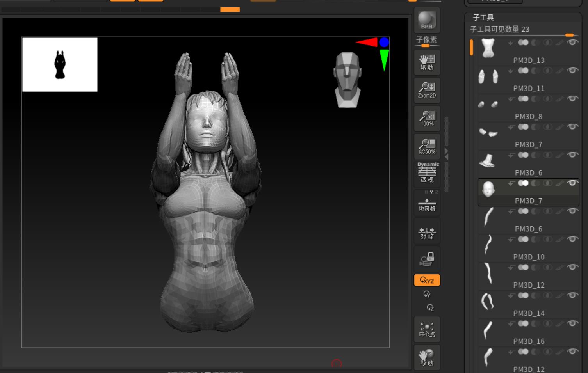Click the blue sphere of axis gizmo
The image size is (588, 373).
pos(384,42)
